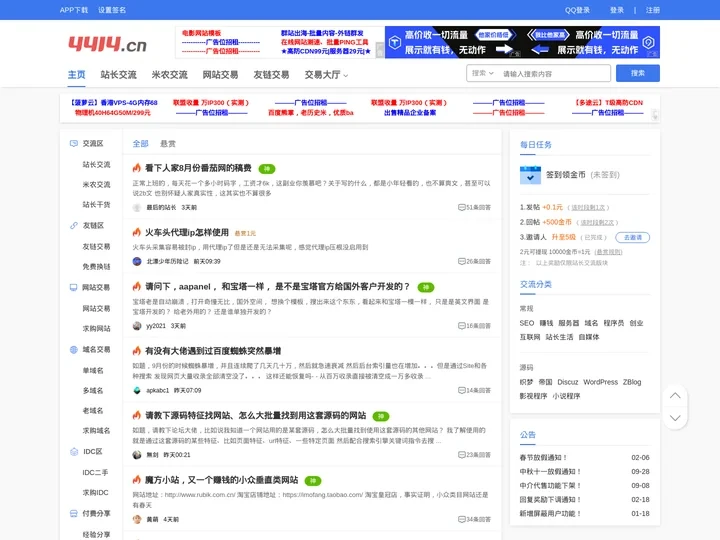The height and width of the screenshot is (540, 720).
Task: Click the 友链区 link icon
Action: (73, 225)
